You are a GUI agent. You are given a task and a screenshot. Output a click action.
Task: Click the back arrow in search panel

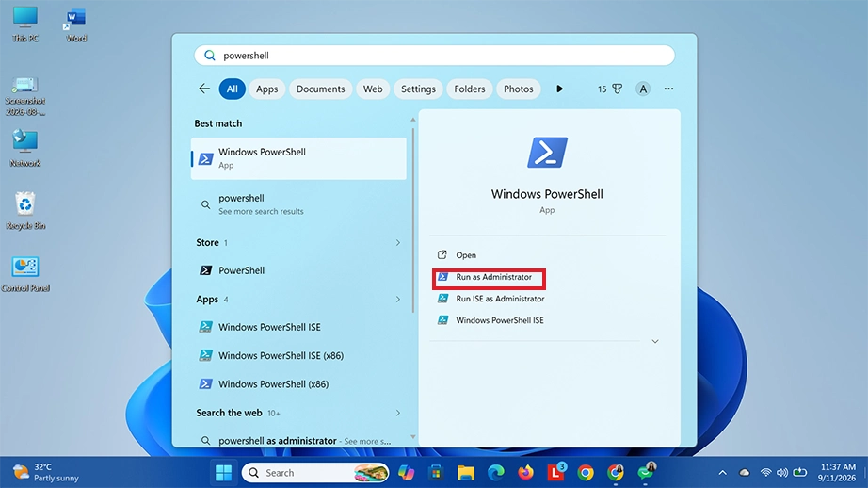pyautogui.click(x=204, y=89)
